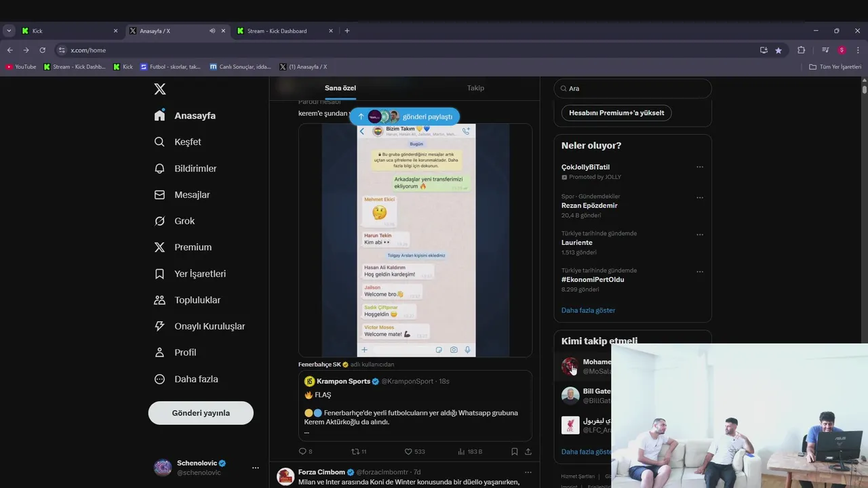The width and height of the screenshot is (868, 488).
Task: Click the Gönderi yayınla button
Action: (x=201, y=413)
